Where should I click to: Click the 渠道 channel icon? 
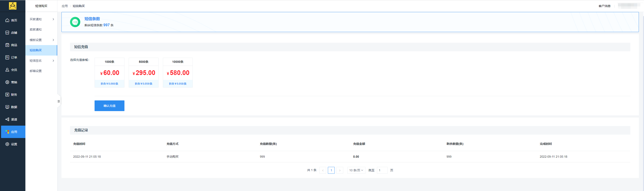coord(7,119)
